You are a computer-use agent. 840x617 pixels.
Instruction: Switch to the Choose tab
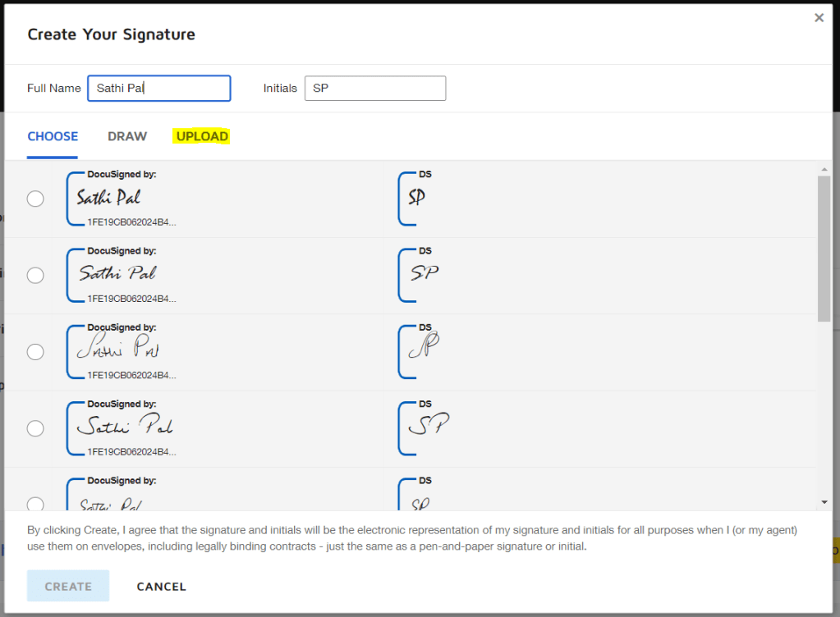(x=53, y=136)
